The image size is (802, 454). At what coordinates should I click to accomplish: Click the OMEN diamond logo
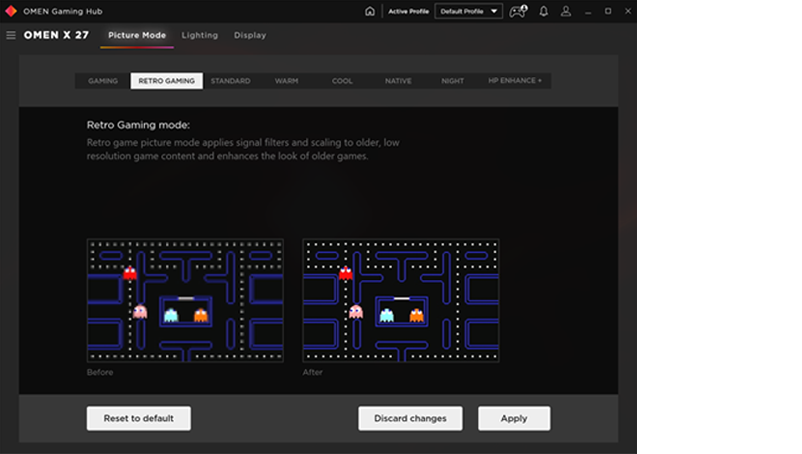click(11, 11)
